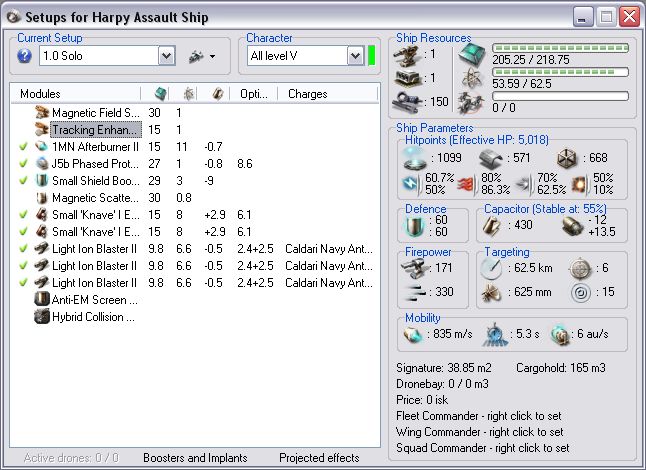Screen dimensions: 646x470
Task: Sort by the Modules column header
Action: click(x=75, y=94)
